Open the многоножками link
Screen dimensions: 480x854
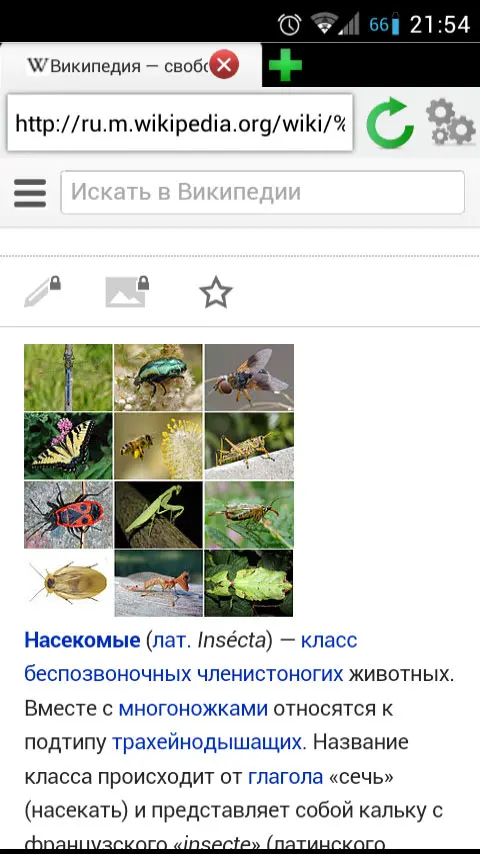coord(193,708)
